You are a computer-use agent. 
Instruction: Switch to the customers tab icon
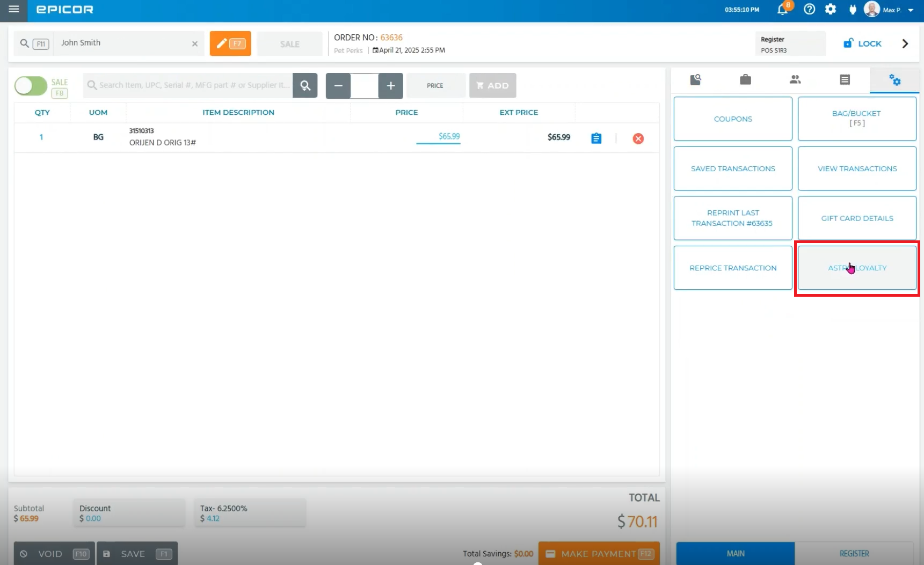[x=795, y=80]
